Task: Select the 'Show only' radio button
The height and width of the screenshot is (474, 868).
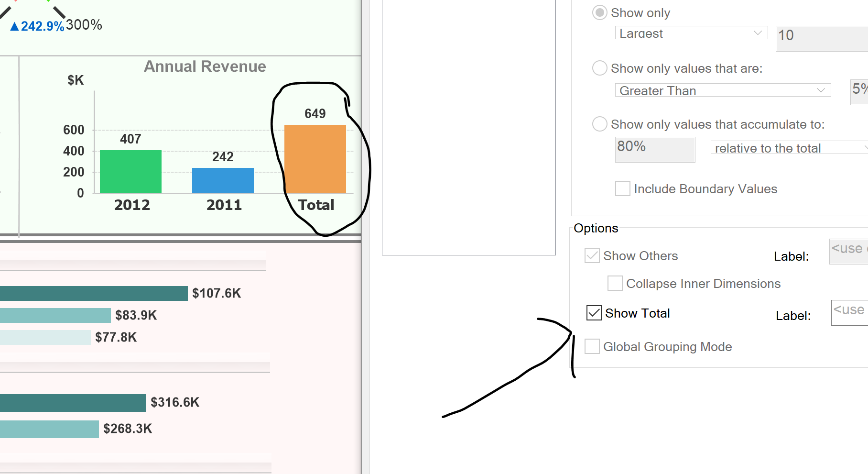Action: point(599,13)
